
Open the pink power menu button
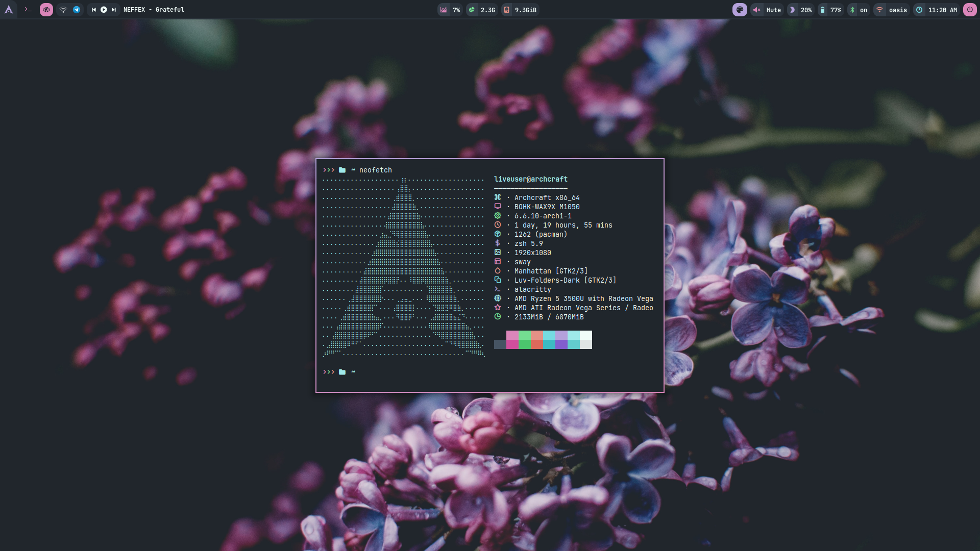970,10
